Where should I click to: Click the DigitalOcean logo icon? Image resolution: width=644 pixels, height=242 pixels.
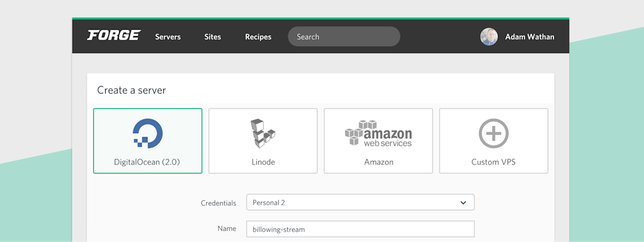[x=148, y=133]
